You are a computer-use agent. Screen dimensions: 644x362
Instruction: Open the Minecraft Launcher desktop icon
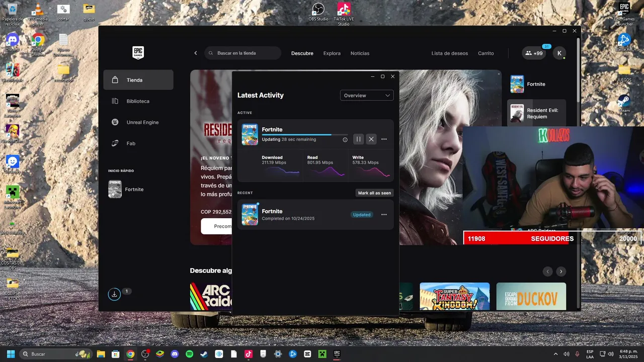pyautogui.click(x=13, y=197)
